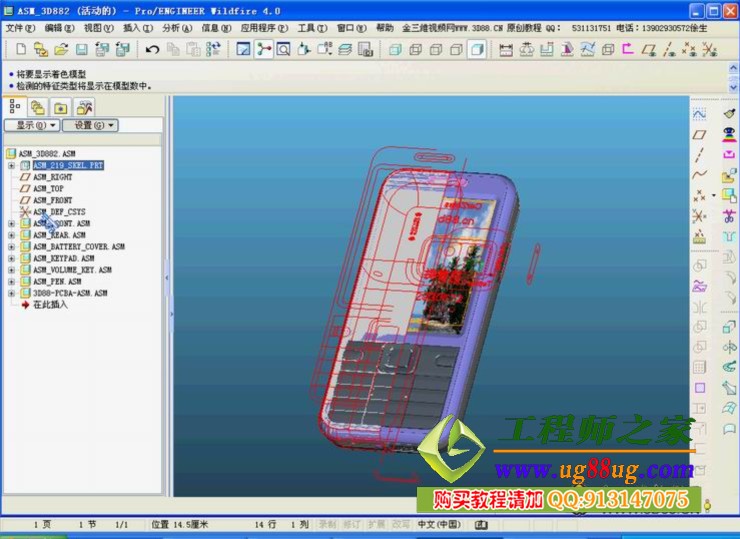Select the Datum Curve tool
This screenshot has height=539, width=740.
pos(699,175)
